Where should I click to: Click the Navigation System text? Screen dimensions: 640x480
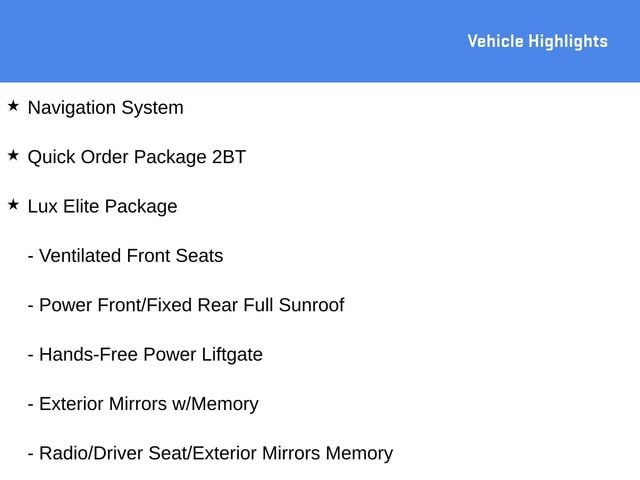pyautogui.click(x=106, y=108)
